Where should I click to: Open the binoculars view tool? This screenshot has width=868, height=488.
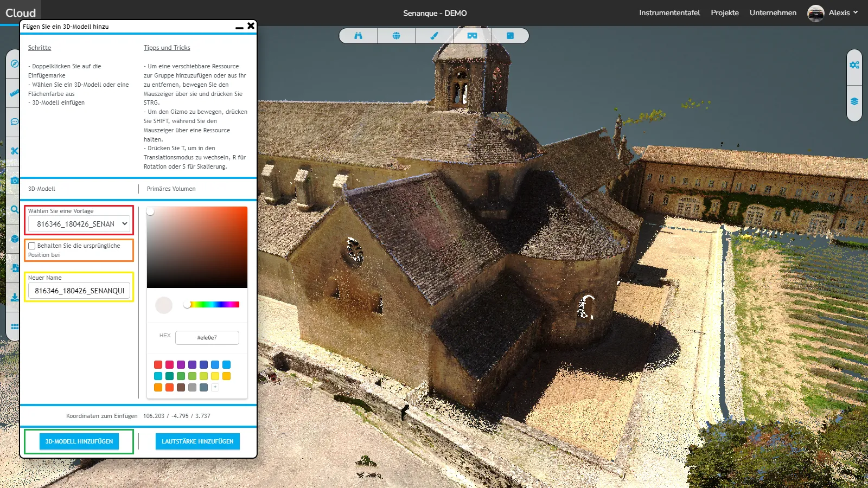click(x=358, y=36)
